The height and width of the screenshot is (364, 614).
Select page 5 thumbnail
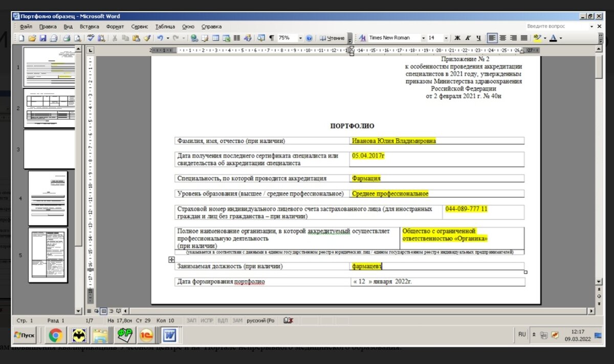(48, 255)
